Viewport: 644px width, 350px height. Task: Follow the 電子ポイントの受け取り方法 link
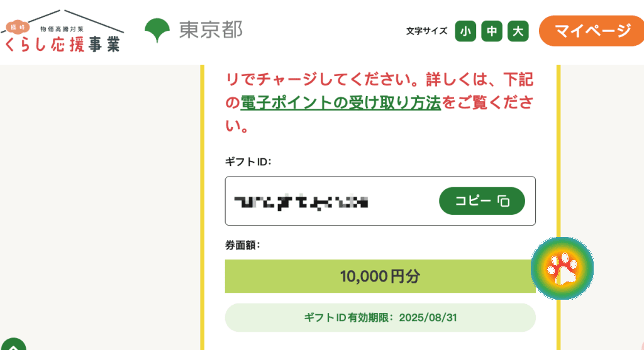[340, 103]
